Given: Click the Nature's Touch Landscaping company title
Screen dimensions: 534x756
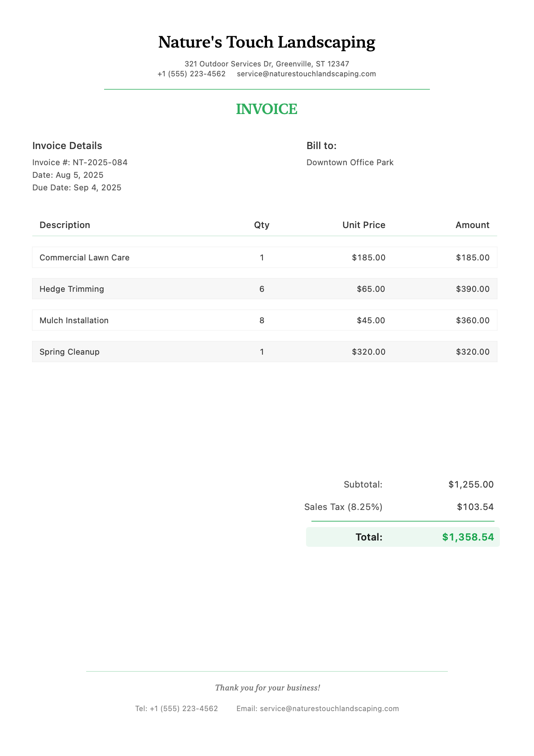Looking at the screenshot, I should click(x=267, y=42).
